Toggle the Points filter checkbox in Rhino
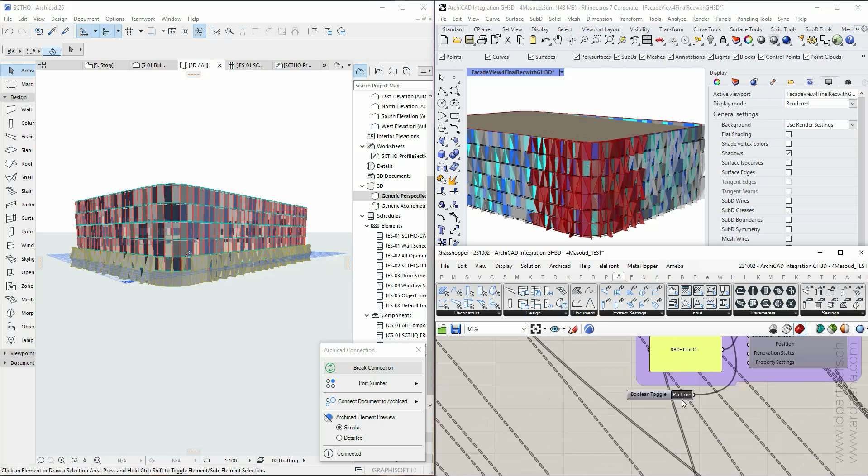The width and height of the screenshot is (868, 476). click(x=442, y=57)
